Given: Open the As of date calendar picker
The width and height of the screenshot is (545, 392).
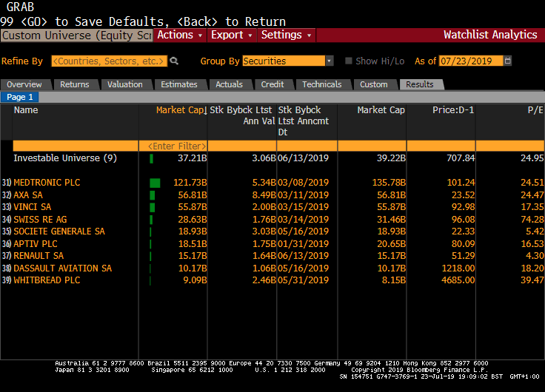Looking at the screenshot, I should [x=507, y=61].
